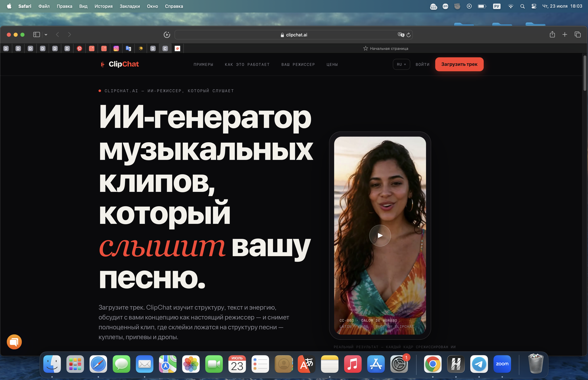Screen dimensions: 588x380
Task: Open the tab with red planet icon
Action: click(x=177, y=49)
